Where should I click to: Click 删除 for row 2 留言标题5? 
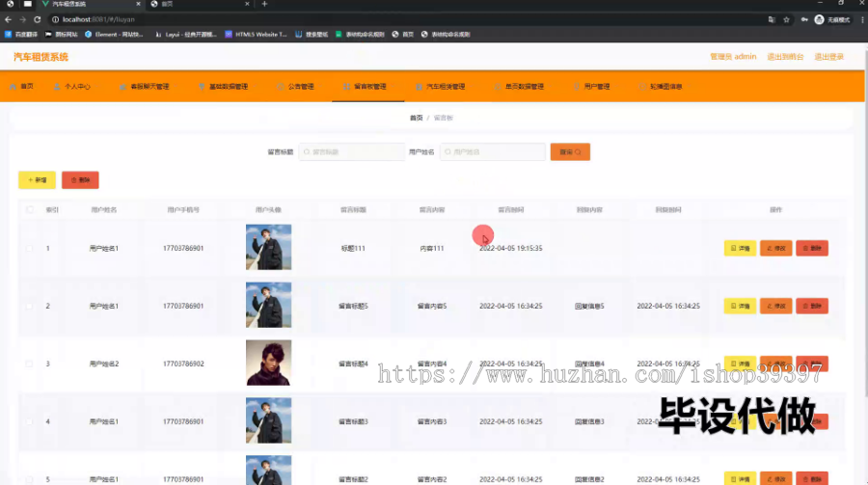pos(812,306)
